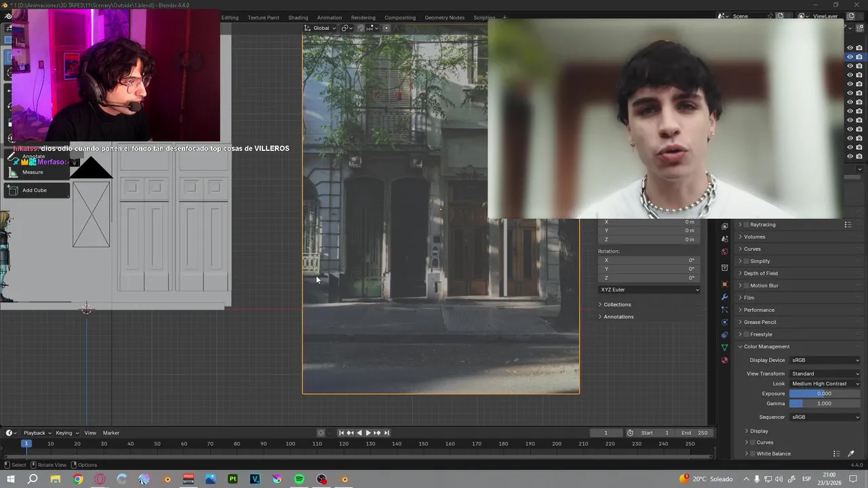
Task: Open the Object Constraints properties tab
Action: click(724, 335)
